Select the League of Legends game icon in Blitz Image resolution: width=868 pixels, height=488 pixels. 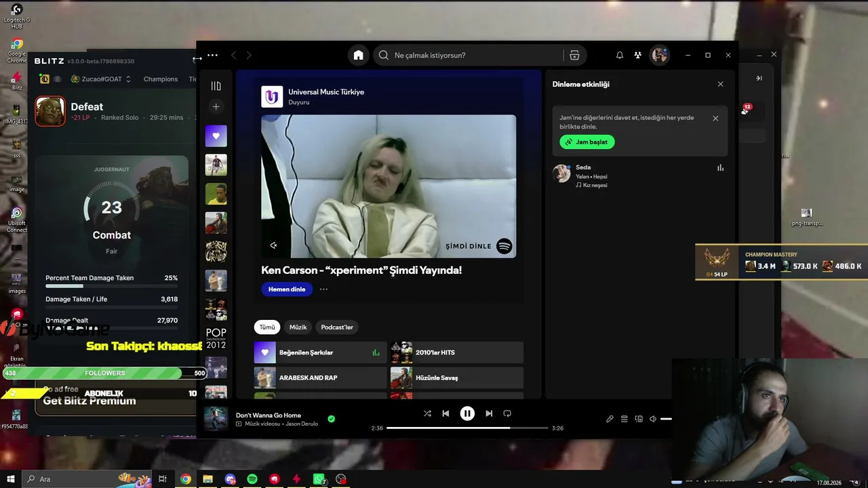pyautogui.click(x=44, y=79)
